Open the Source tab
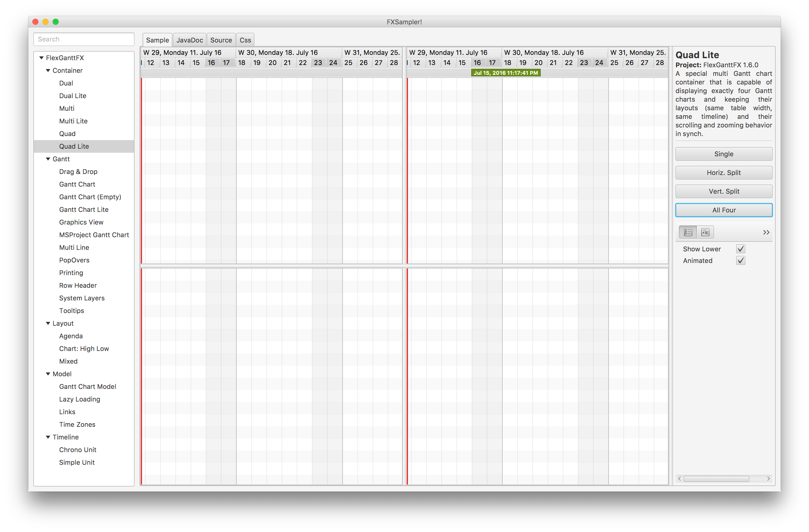The height and width of the screenshot is (532, 809). [221, 40]
